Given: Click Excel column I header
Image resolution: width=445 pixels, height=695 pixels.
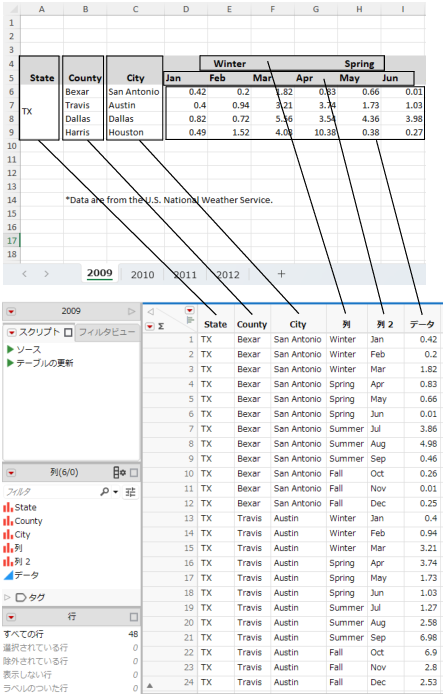Looking at the screenshot, I should 402,9.
